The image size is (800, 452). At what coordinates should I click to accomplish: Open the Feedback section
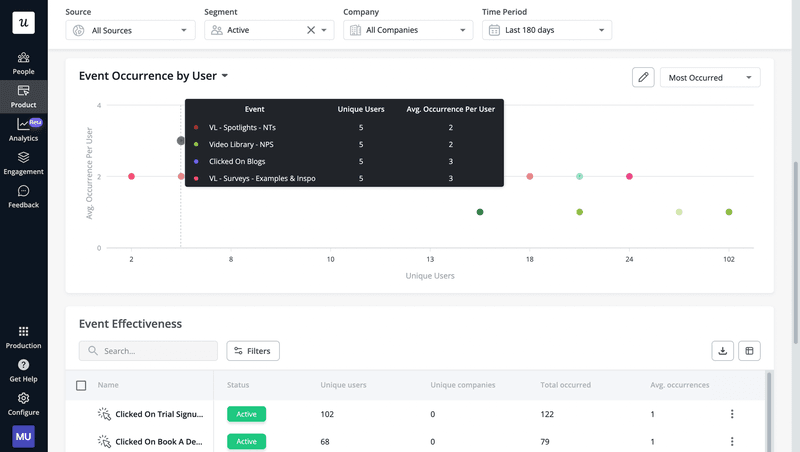23,196
